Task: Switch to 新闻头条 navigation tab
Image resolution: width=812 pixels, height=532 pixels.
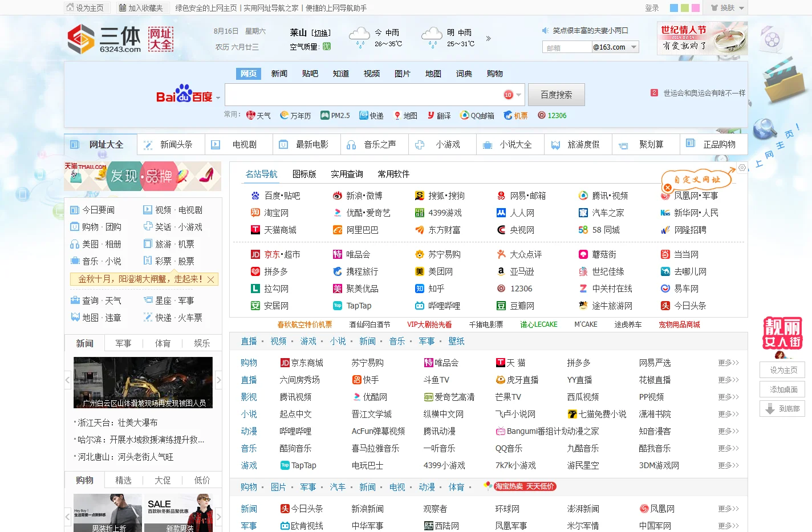Action: tap(171, 144)
